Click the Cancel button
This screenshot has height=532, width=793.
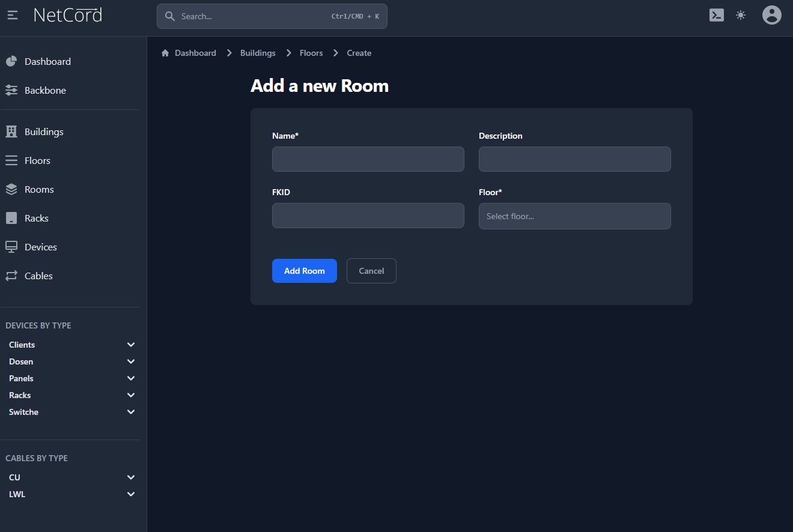(x=371, y=271)
